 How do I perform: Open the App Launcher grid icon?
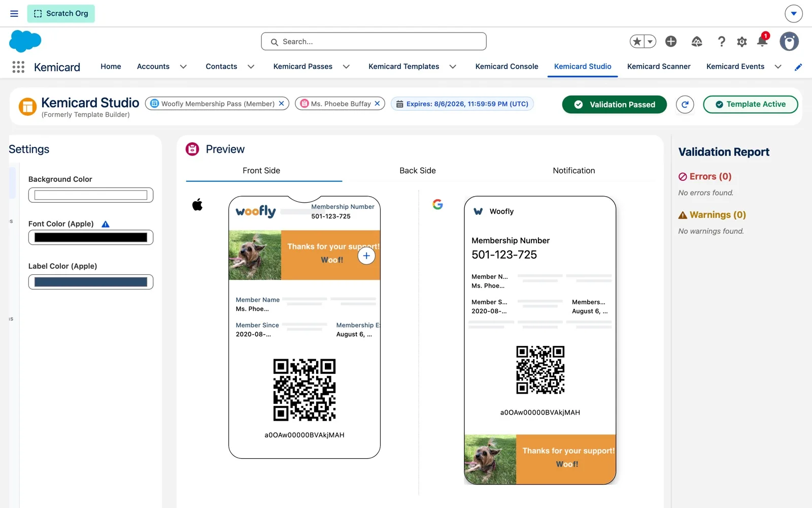tap(18, 67)
